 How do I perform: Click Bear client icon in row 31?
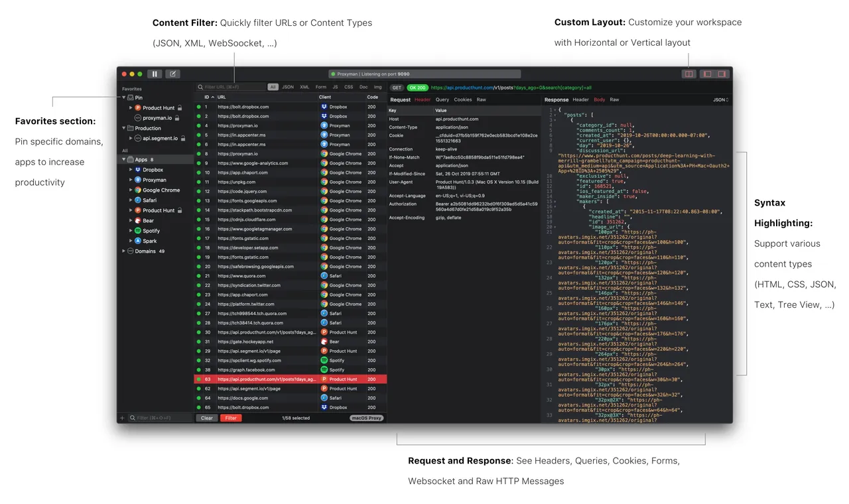324,342
